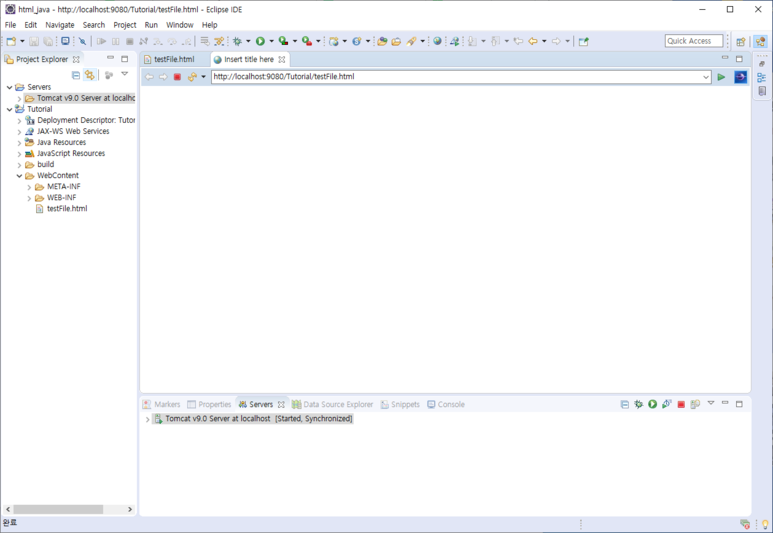The height and width of the screenshot is (533, 773).
Task: Open the Navigate menu
Action: pos(60,25)
